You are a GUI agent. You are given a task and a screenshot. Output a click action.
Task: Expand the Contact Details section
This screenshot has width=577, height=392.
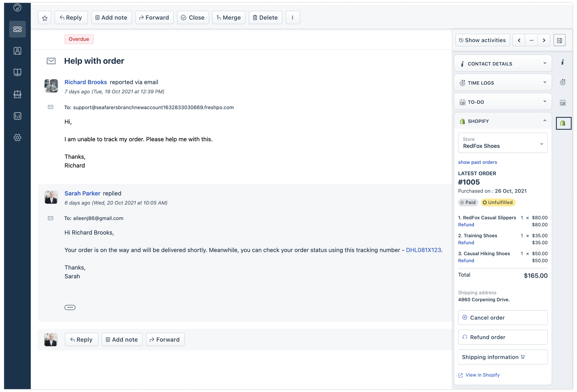503,63
